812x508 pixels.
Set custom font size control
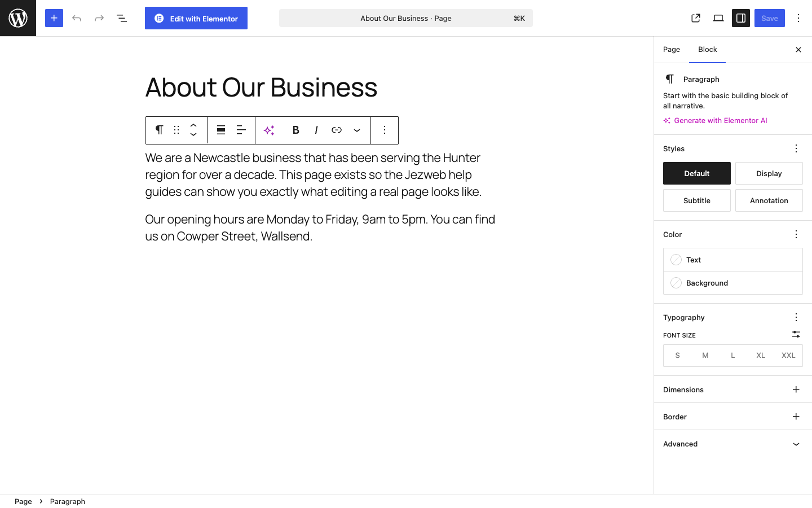[x=796, y=335]
